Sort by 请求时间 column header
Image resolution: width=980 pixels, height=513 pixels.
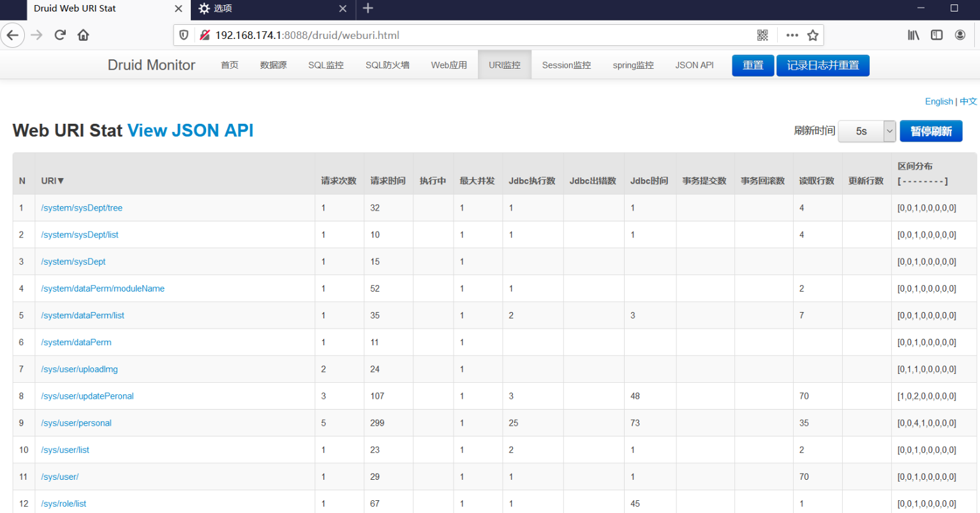[x=388, y=181]
